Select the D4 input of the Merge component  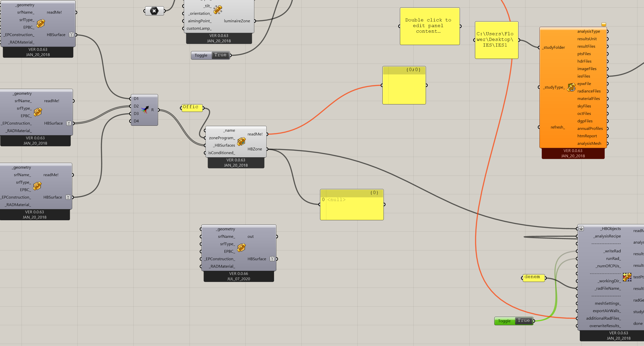(136, 121)
